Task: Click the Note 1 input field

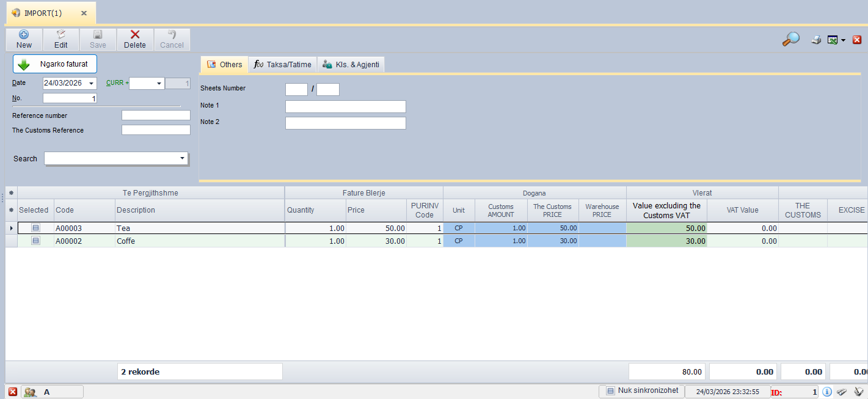Action: (x=345, y=107)
